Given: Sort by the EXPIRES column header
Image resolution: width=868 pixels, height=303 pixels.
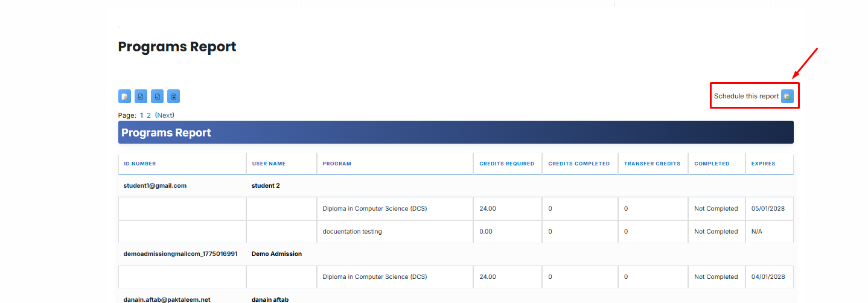Looking at the screenshot, I should [763, 164].
